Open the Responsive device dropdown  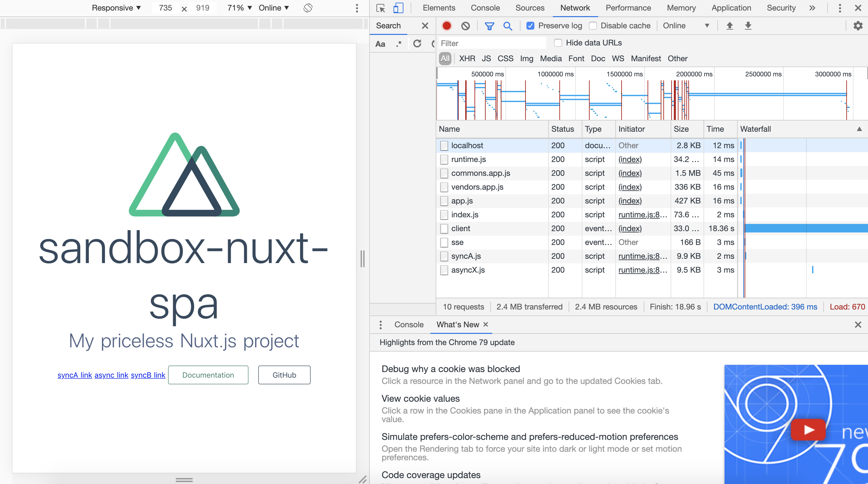point(116,8)
